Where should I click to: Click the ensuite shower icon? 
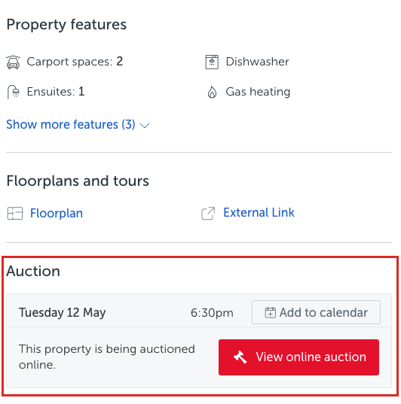[x=13, y=92]
